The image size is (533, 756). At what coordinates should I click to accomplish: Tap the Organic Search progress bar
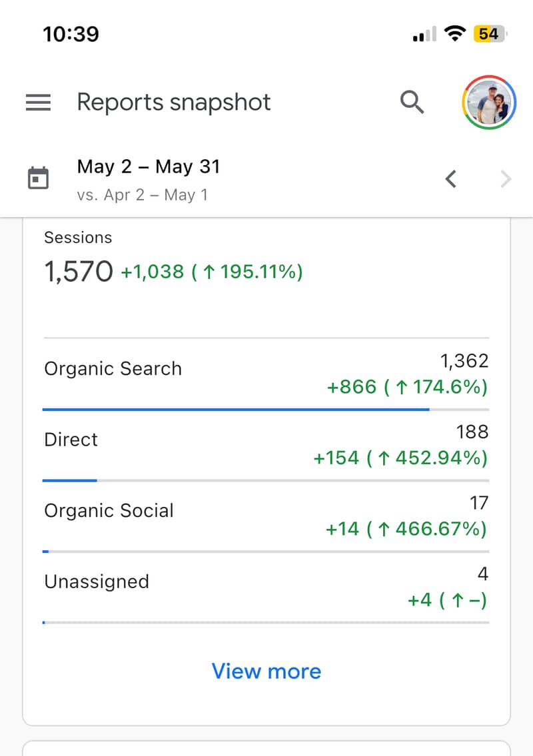coord(266,410)
